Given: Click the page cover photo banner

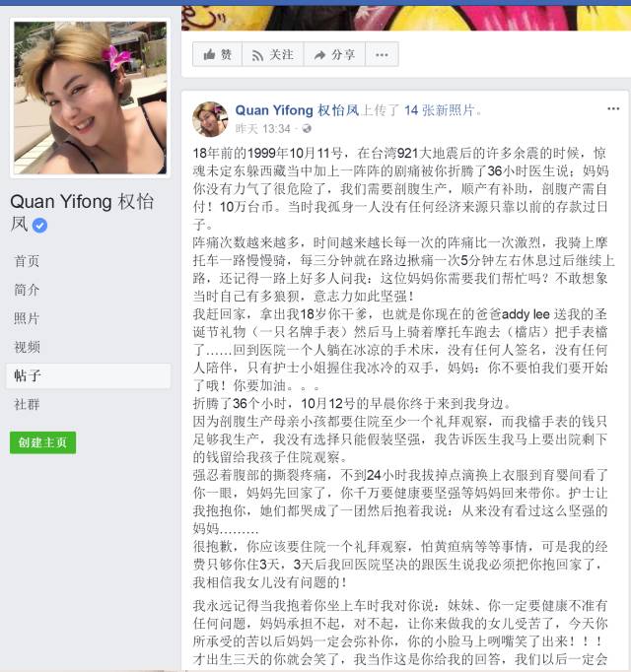Looking at the screenshot, I should click(x=406, y=18).
